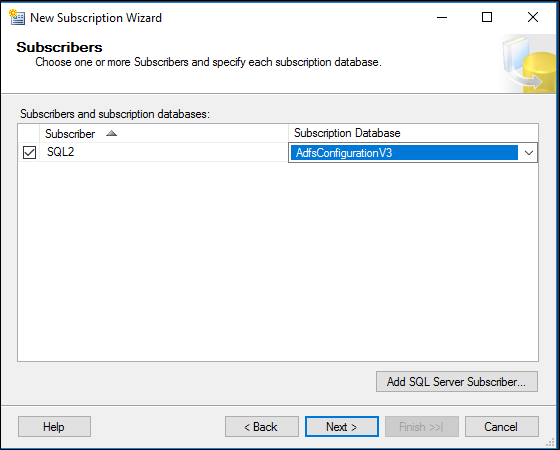This screenshot has height=450, width=560.
Task: Maximize the wizard window
Action: coord(487,17)
